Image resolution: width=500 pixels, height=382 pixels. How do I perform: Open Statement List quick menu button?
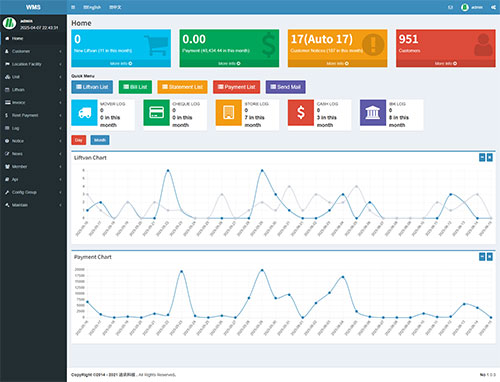(182, 87)
